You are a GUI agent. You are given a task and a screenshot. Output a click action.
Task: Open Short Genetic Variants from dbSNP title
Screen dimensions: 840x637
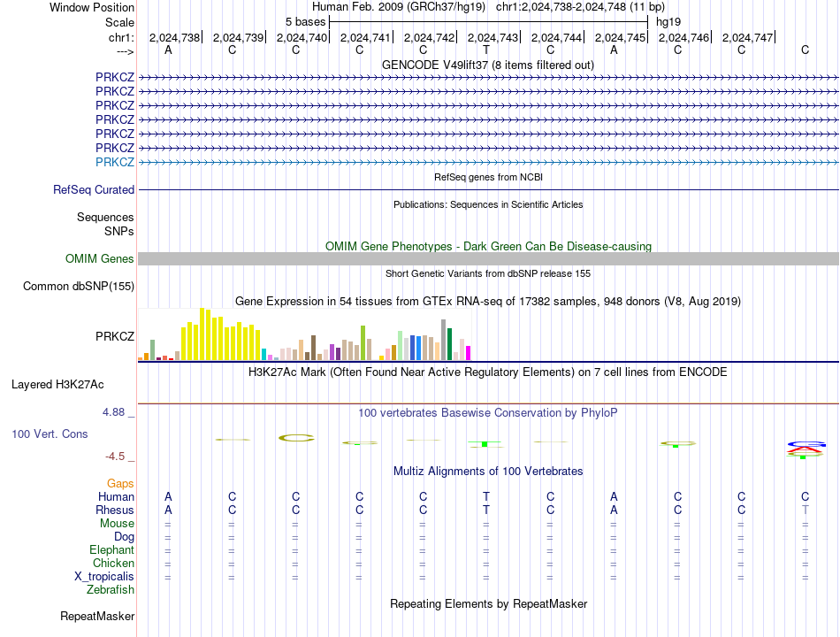click(488, 273)
